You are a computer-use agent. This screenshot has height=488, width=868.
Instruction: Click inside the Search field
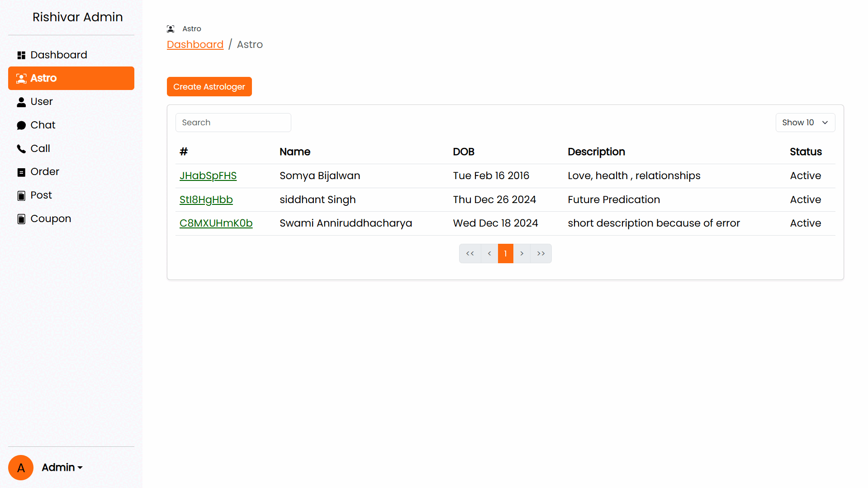pos(233,122)
